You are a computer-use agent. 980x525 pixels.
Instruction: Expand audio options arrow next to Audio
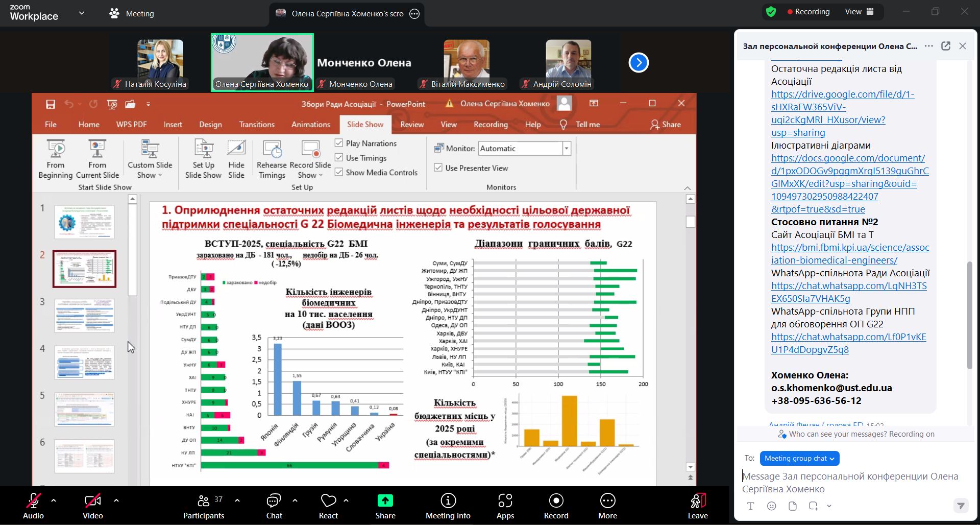[54, 500]
